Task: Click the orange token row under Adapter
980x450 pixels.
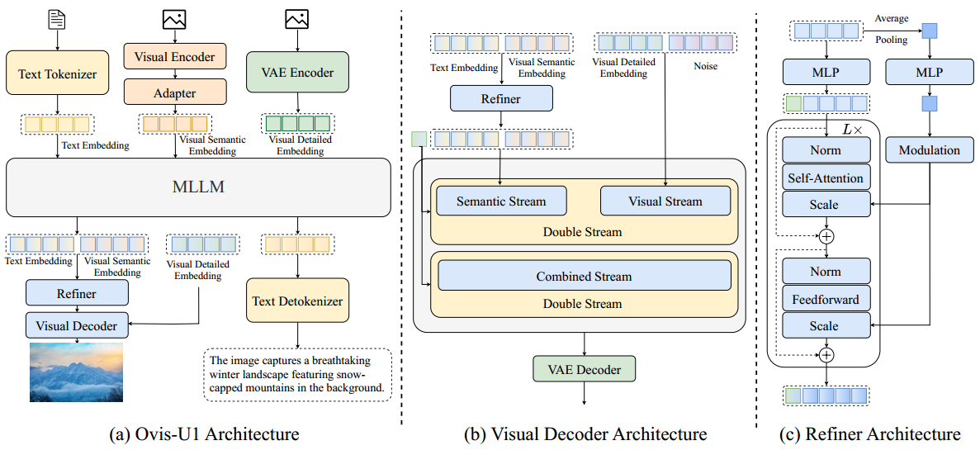Action: pyautogui.click(x=175, y=125)
